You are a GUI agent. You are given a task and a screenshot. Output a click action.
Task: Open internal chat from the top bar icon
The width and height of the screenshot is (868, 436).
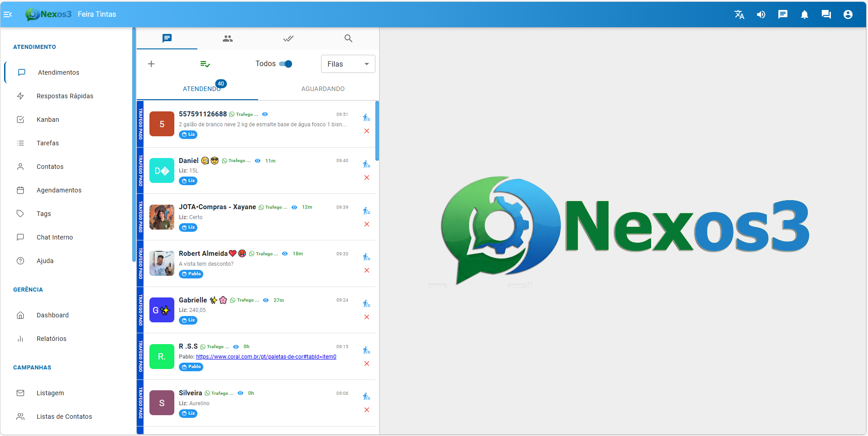[x=826, y=14]
